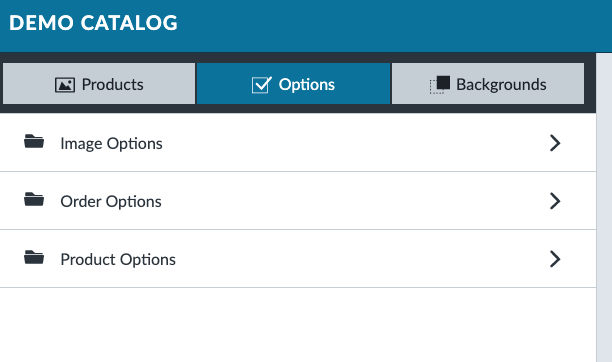This screenshot has height=362, width=612.
Task: Click the blue header bar beside DEMO CATALOG
Action: [x=394, y=23]
